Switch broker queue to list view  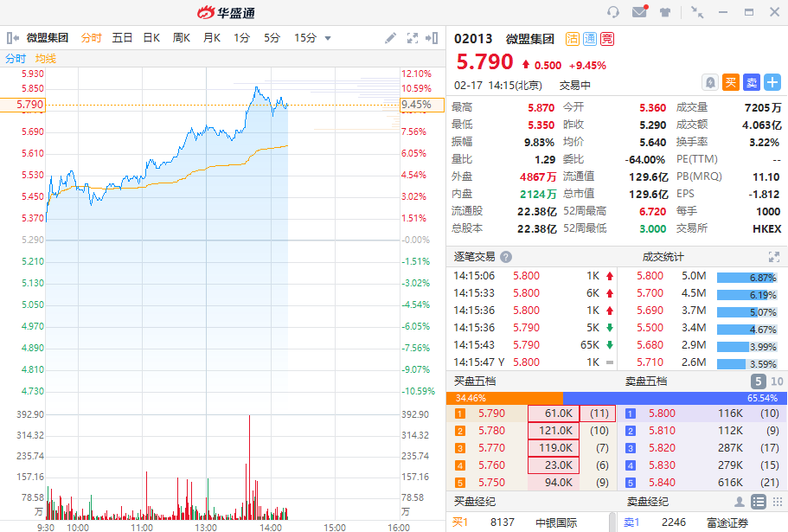point(759,502)
